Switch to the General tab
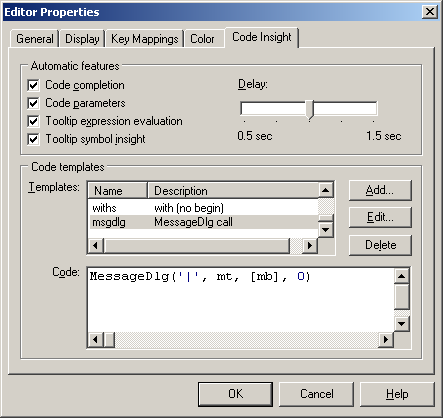Screen dimensions: 443x418 tap(35, 39)
